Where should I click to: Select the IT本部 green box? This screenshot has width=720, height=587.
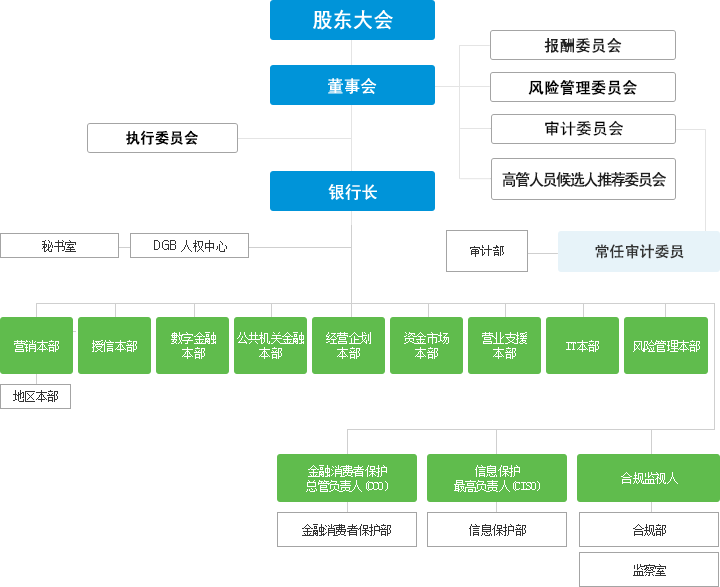[x=582, y=346]
